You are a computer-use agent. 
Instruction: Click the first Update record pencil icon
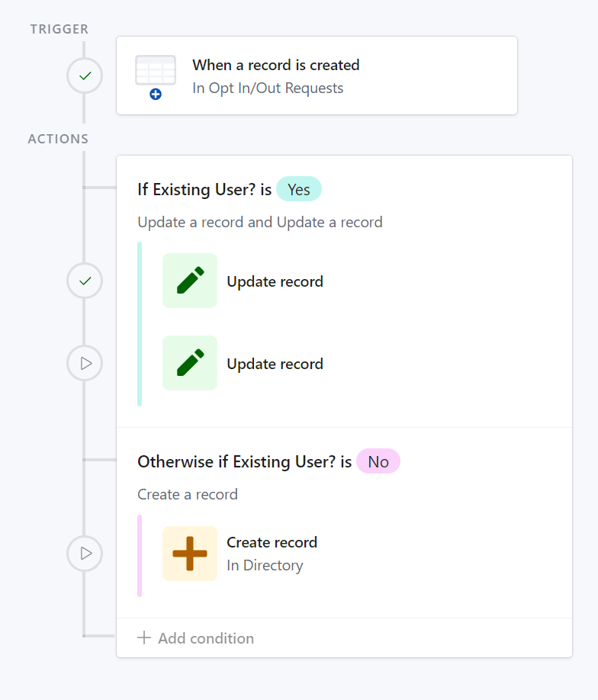pos(190,281)
